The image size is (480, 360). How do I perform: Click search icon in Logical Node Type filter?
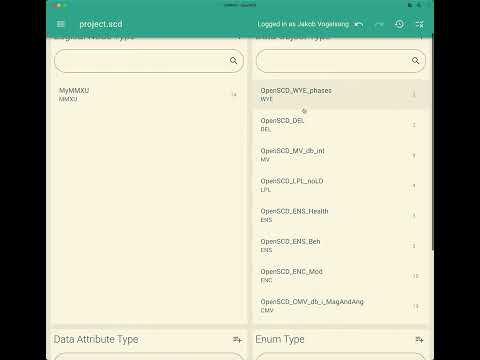click(234, 61)
